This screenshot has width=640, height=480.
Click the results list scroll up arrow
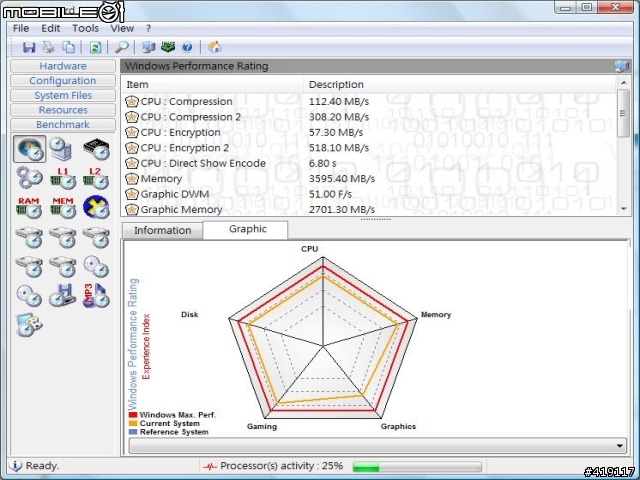point(623,83)
